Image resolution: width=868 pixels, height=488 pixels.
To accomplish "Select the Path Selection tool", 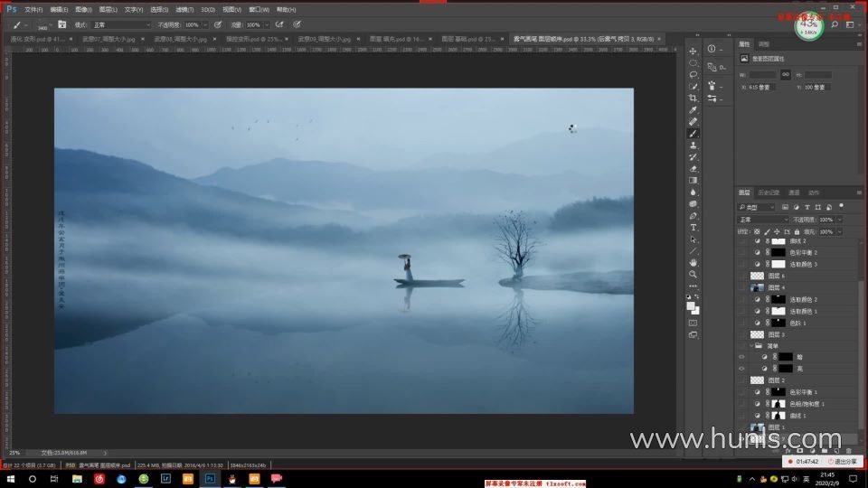I will (693, 239).
